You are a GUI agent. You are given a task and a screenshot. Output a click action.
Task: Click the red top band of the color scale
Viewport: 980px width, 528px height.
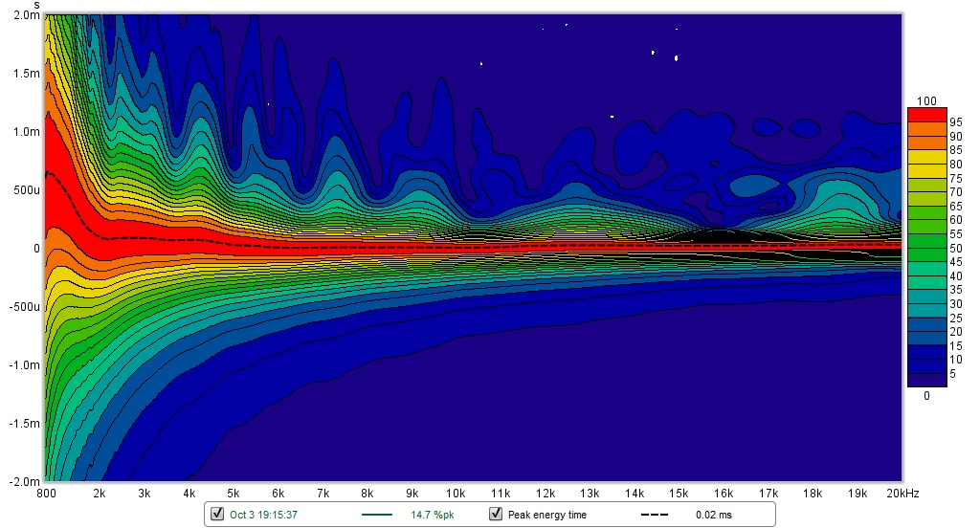(x=926, y=115)
